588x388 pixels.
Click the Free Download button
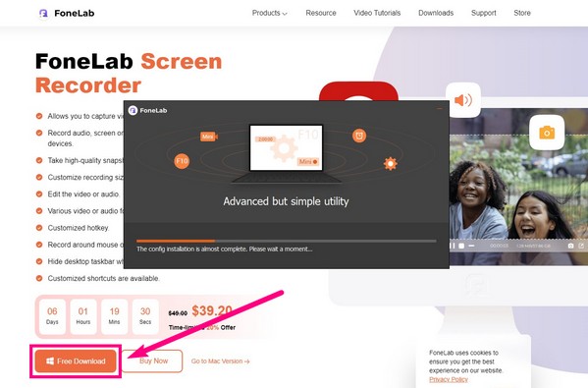point(76,360)
